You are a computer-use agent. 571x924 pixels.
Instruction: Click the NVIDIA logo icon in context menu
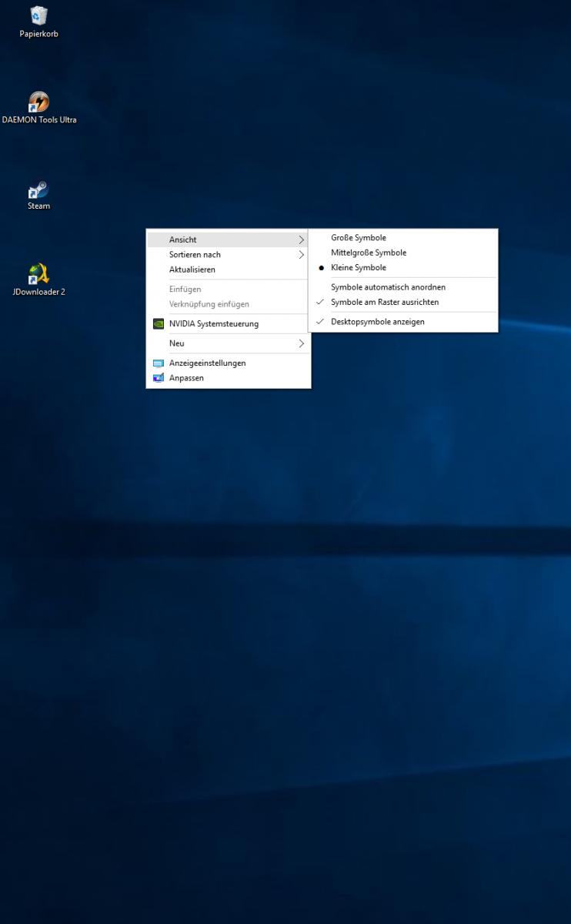pos(159,324)
